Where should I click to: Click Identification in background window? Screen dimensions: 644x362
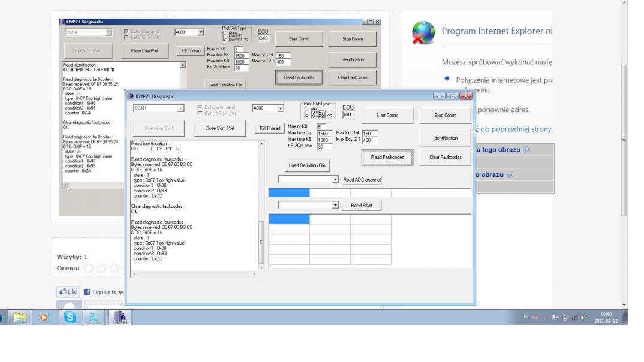click(353, 59)
